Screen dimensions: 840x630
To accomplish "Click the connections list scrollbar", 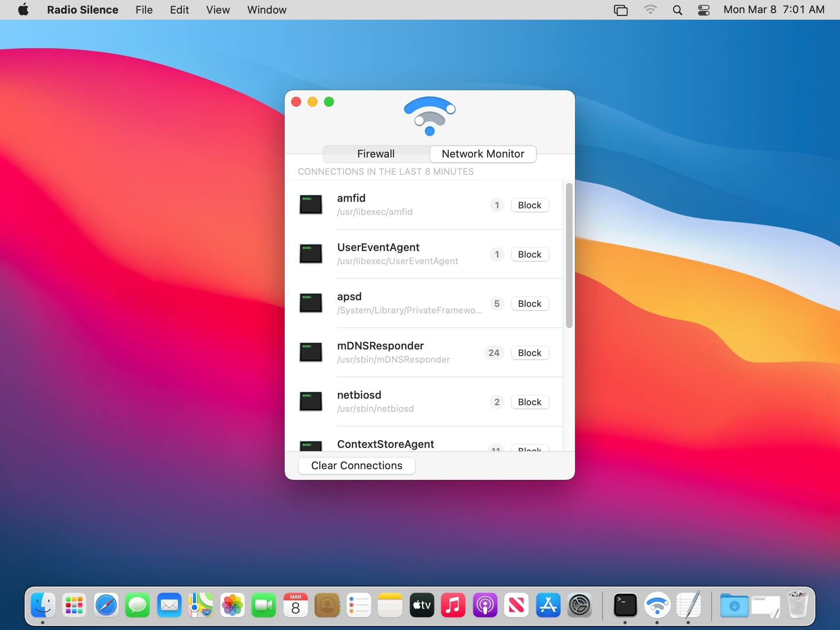I will (569, 255).
